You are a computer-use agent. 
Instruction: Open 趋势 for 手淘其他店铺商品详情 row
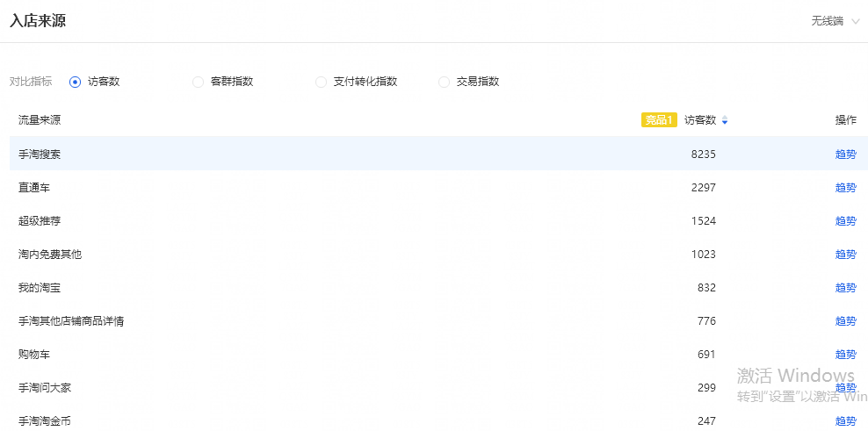845,320
